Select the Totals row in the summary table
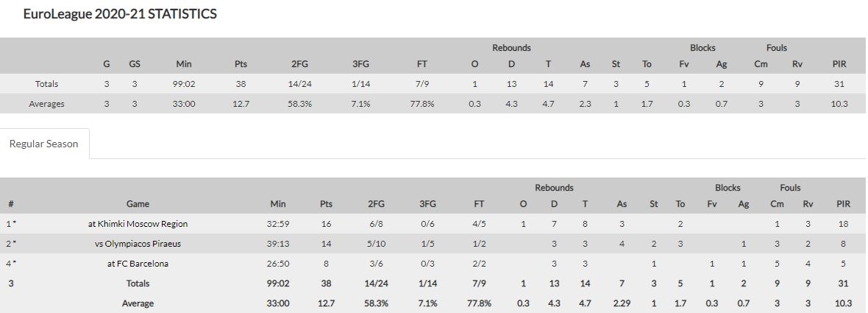Screen dimensions: 868x313 [x=434, y=84]
